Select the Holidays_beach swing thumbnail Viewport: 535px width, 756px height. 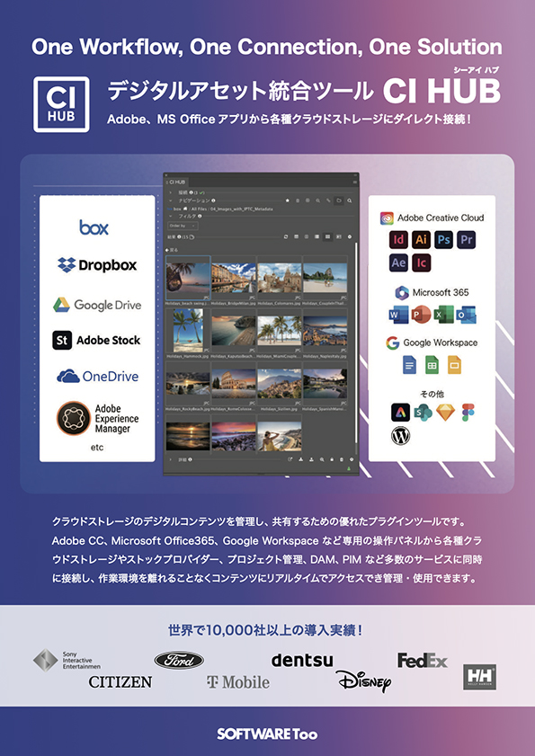(188, 278)
